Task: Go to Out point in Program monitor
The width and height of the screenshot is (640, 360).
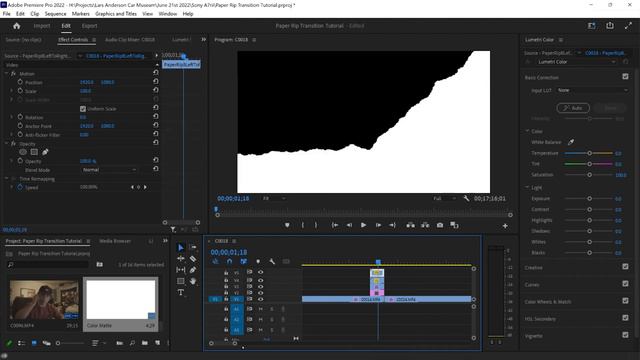Action: 392,225
